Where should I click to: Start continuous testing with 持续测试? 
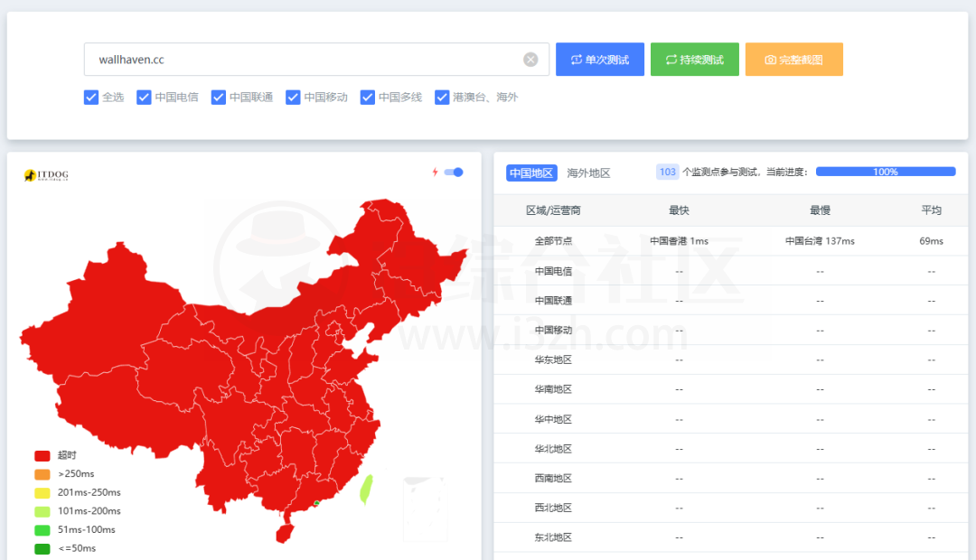click(x=695, y=59)
